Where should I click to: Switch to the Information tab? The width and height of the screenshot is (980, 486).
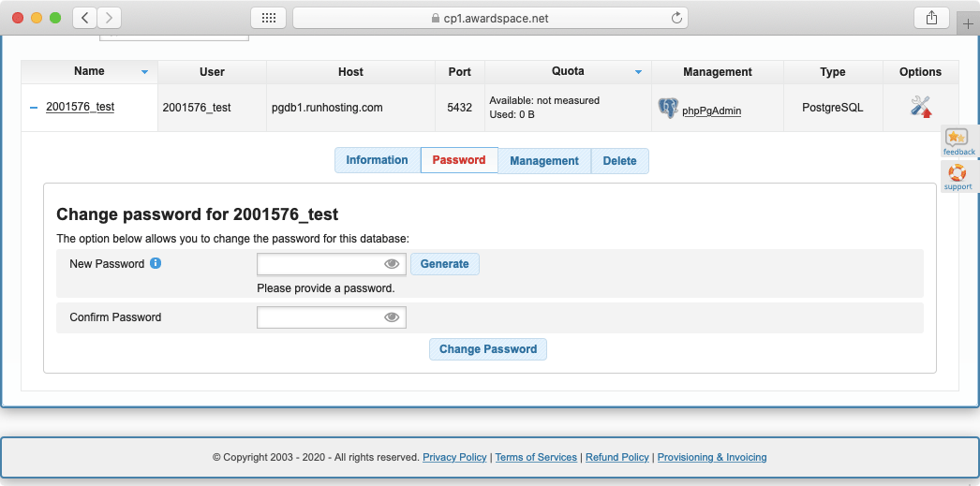pos(377,160)
